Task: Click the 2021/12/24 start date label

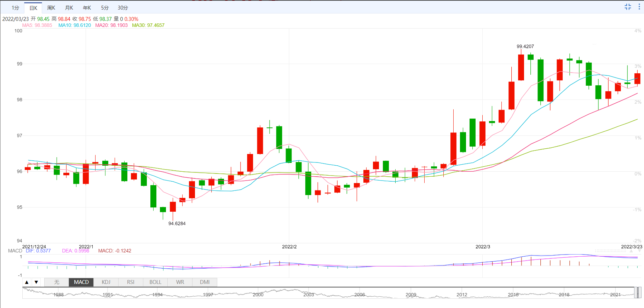Action: (34, 247)
